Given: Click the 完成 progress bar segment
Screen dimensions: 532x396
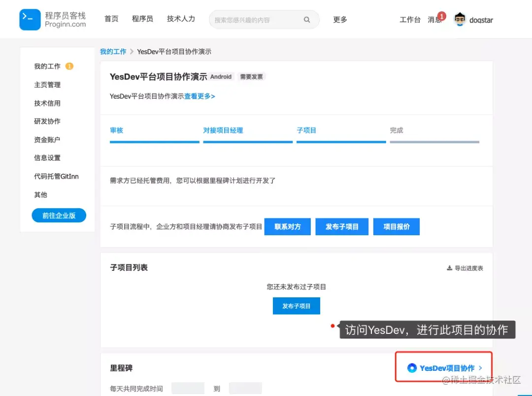Looking at the screenshot, I should (434, 141).
